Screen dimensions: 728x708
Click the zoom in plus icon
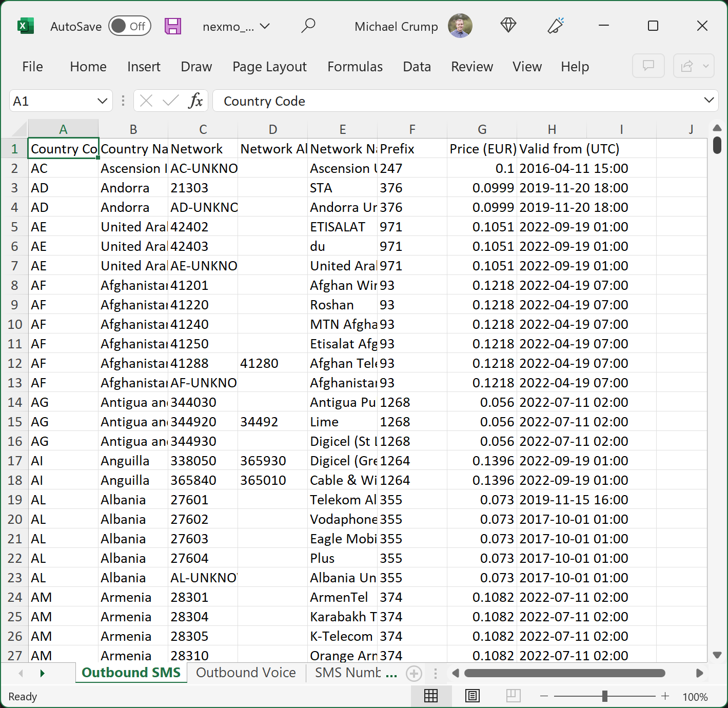665,696
